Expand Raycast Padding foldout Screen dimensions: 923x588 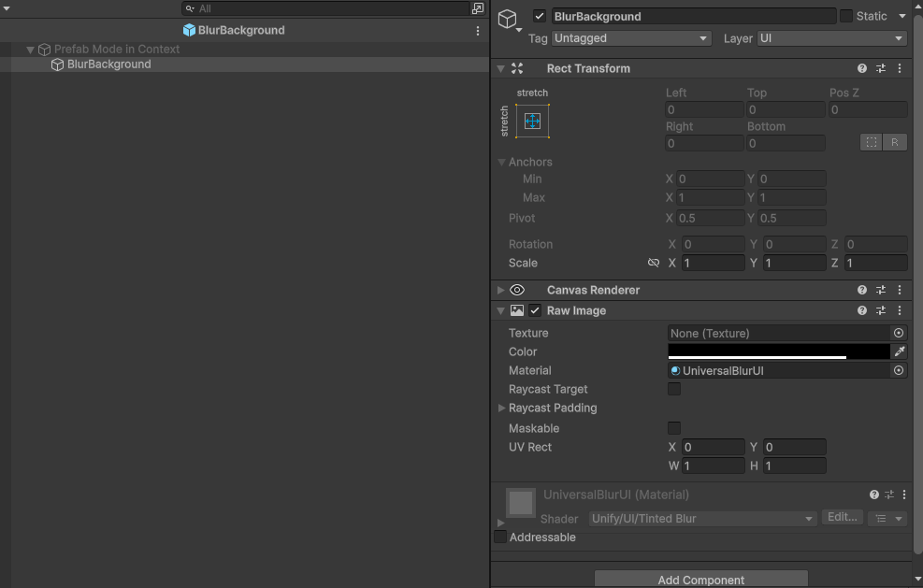[x=501, y=408]
